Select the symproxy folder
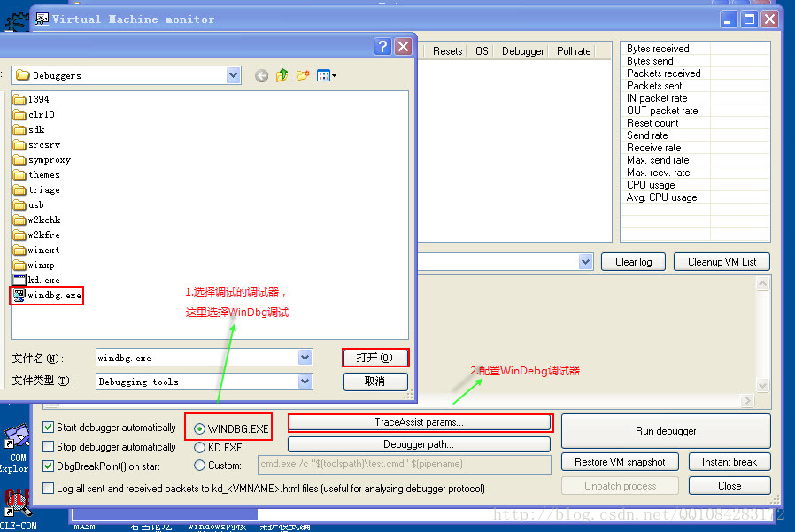 tap(42, 159)
